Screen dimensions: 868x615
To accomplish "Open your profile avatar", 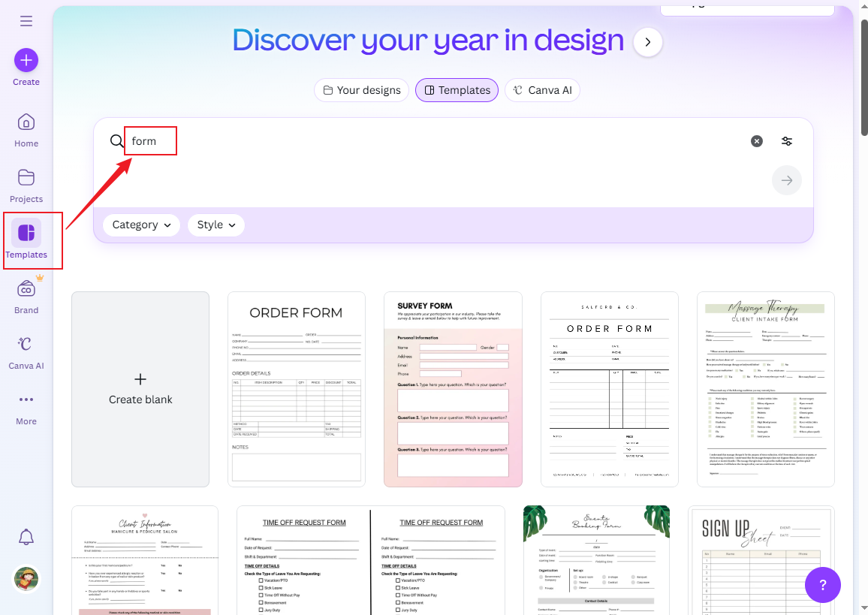I will [26, 579].
